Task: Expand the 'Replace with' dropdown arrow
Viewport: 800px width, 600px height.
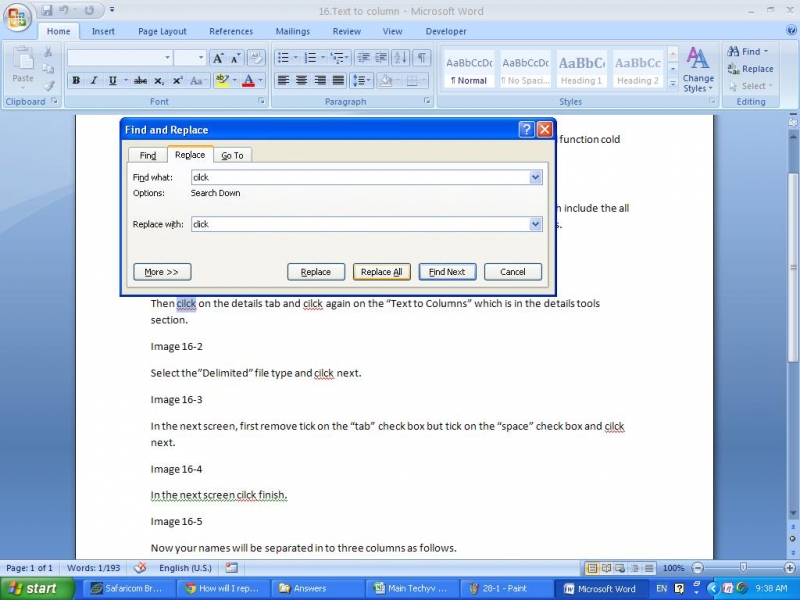Action: 536,224
